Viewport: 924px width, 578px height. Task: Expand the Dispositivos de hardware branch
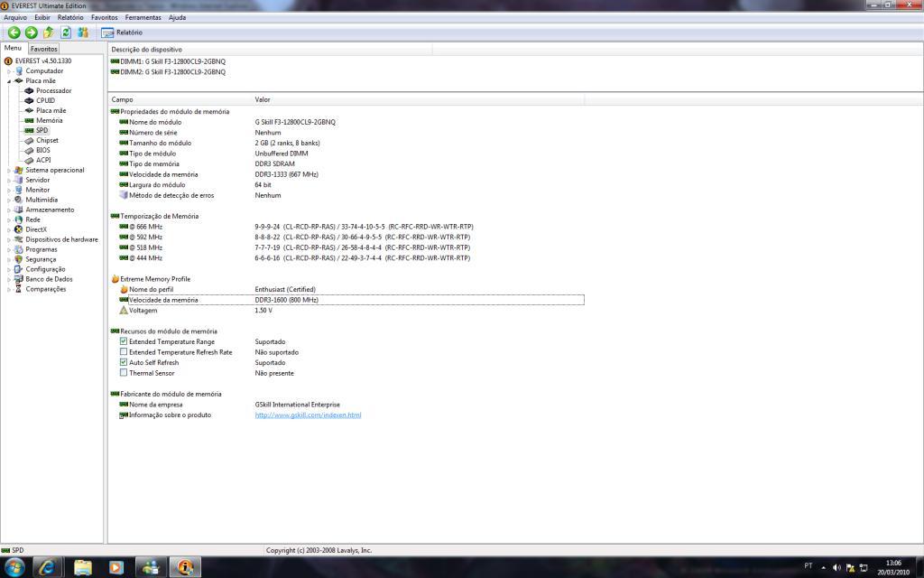(9, 239)
